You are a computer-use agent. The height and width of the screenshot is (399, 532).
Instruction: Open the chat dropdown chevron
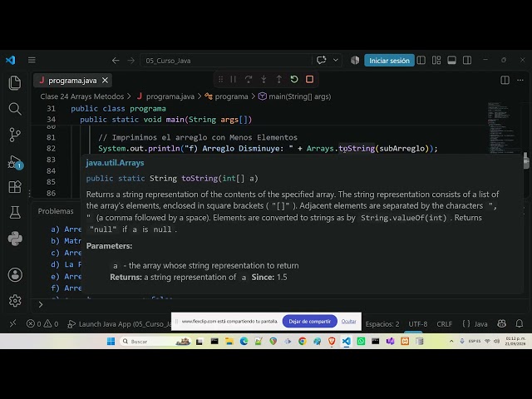coord(336,60)
